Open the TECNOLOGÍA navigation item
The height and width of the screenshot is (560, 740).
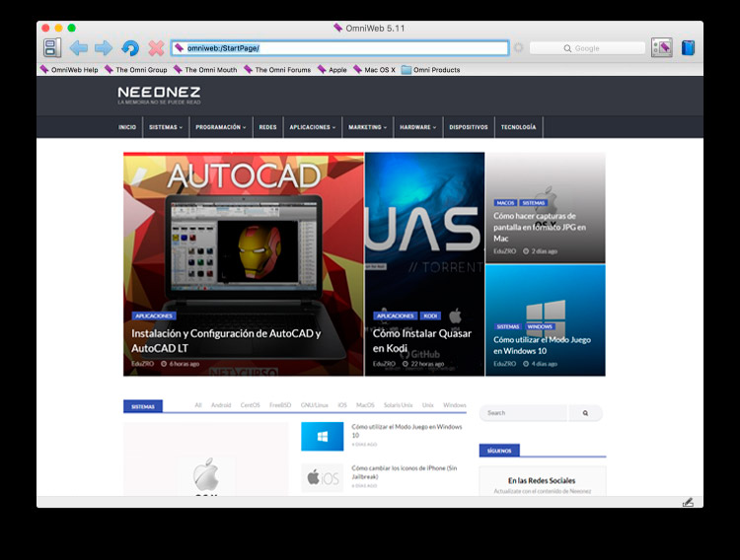click(x=519, y=127)
